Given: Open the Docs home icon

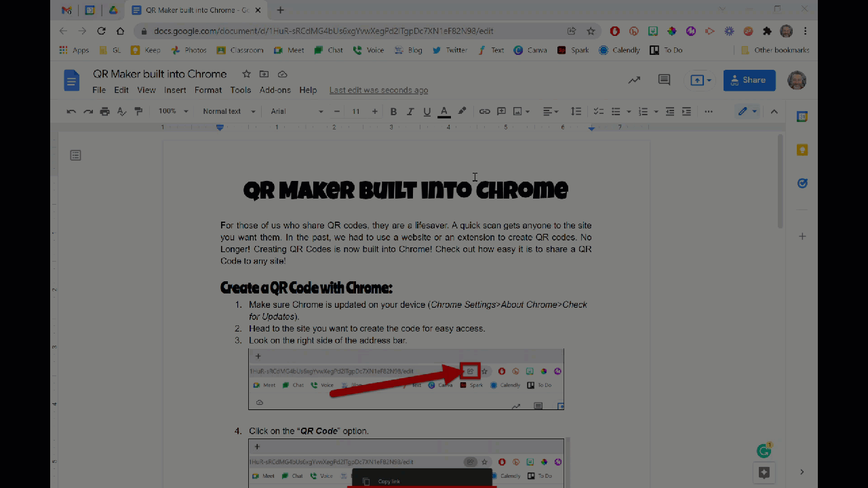Looking at the screenshot, I should 71,80.
